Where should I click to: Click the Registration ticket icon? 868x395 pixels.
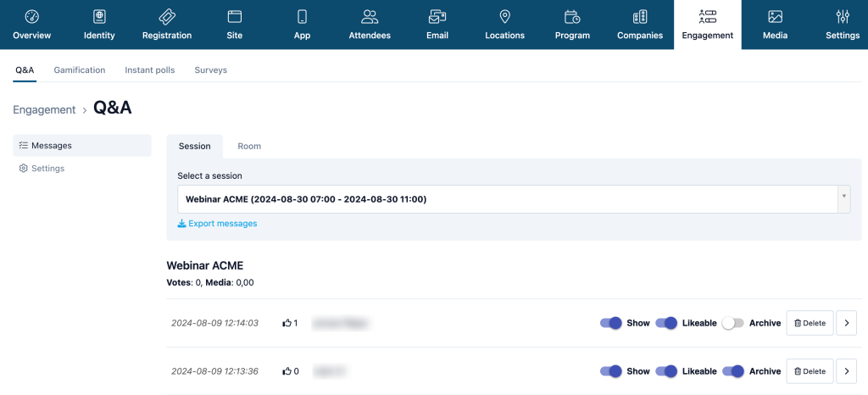tap(167, 17)
